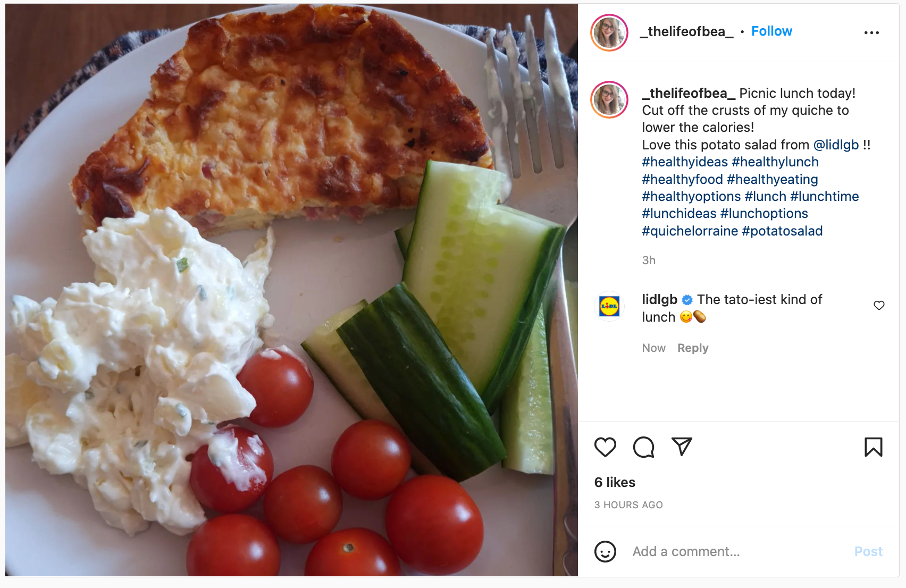Viewport: 906px width, 588px height.
Task: Open the three-dot more options menu
Action: (871, 33)
